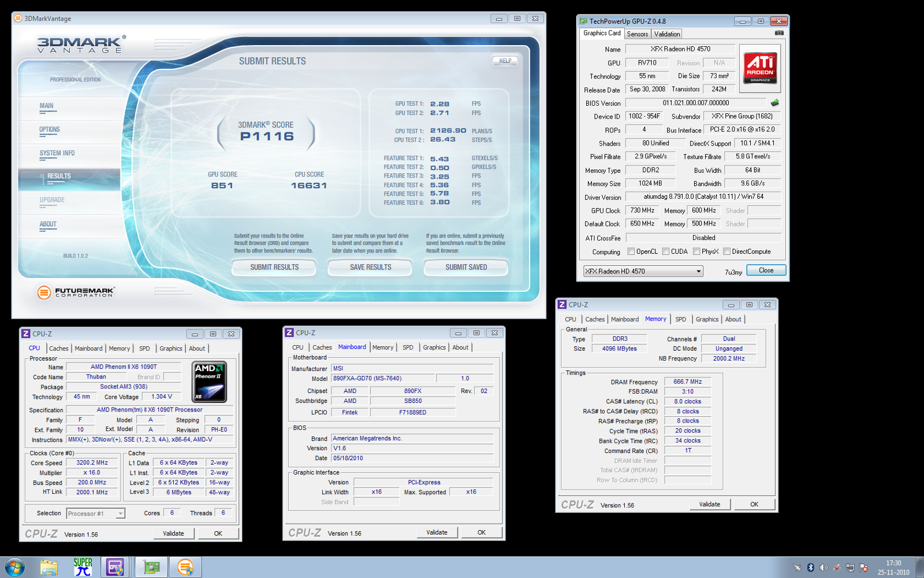Screen dimensions: 924x578
Task: Open the Validation tab in GPU-Z
Action: pos(667,34)
